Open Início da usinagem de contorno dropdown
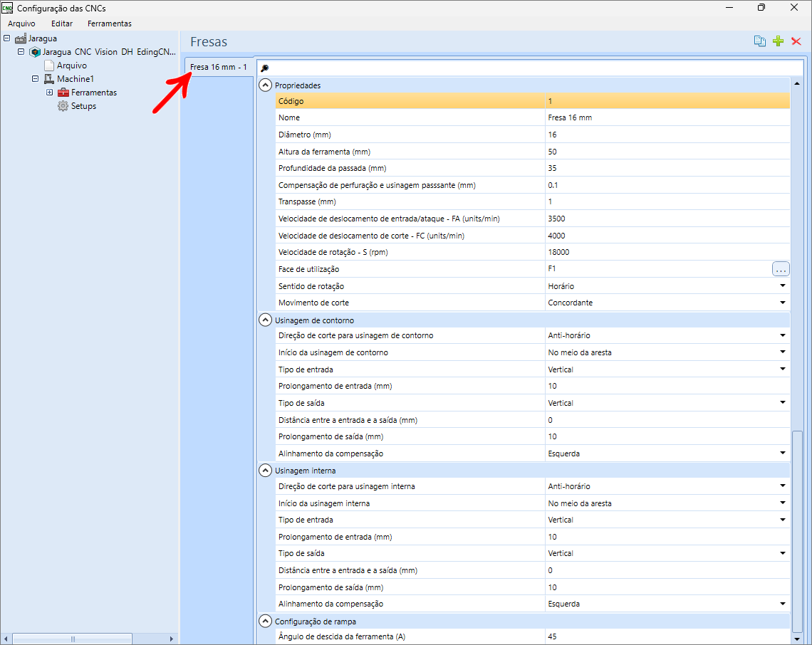This screenshot has height=645, width=812. point(782,352)
